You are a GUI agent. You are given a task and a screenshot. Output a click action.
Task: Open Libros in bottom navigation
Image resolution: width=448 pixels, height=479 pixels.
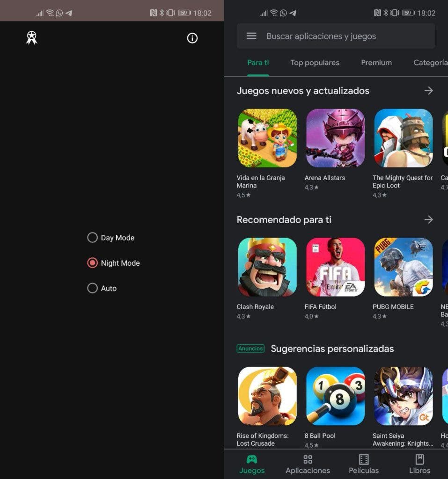tap(419, 464)
